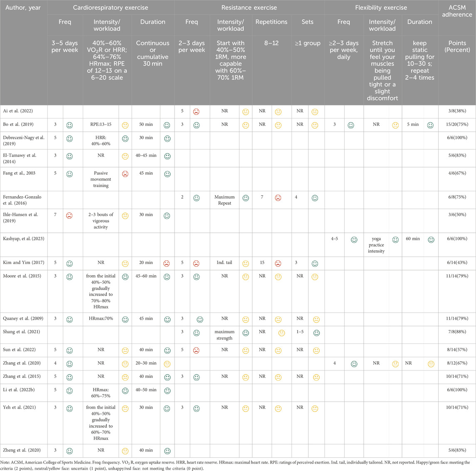The width and height of the screenshot is (476, 471).
Task: Click author name 'Fang et al., 2003'
Action: click(19, 173)
